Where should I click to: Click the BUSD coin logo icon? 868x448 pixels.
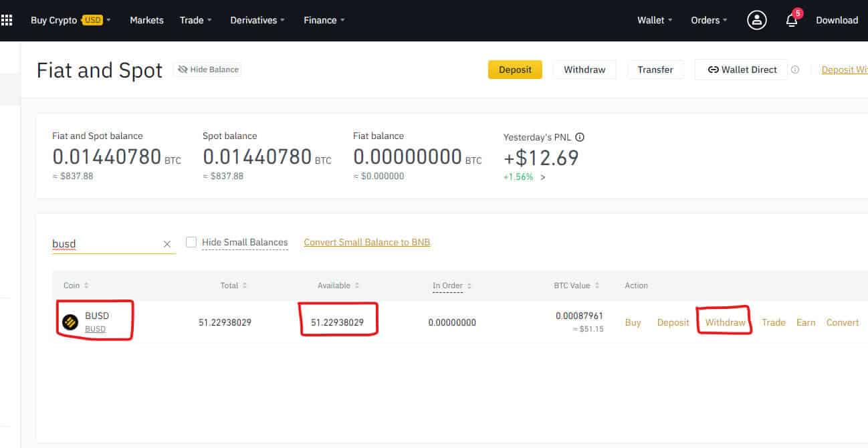(70, 322)
